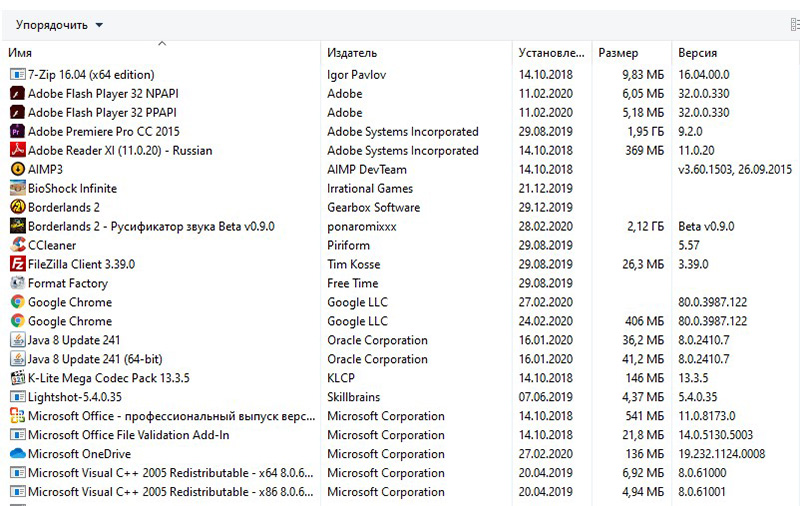Click Visual C++ 2005 x64 icon

[17, 473]
